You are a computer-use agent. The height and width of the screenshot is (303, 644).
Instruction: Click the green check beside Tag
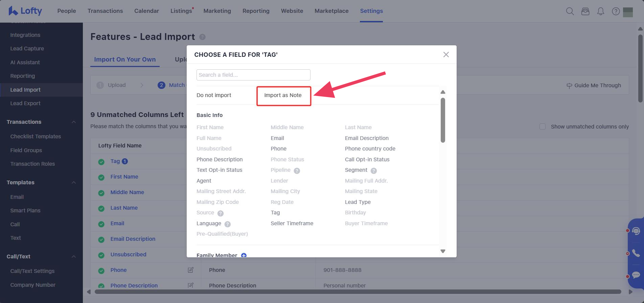(101, 162)
